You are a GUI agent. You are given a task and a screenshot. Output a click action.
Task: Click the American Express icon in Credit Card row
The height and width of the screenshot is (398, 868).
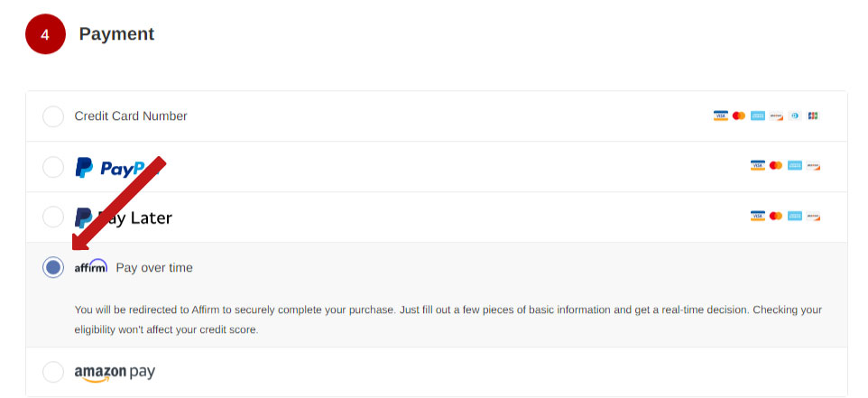click(x=758, y=116)
